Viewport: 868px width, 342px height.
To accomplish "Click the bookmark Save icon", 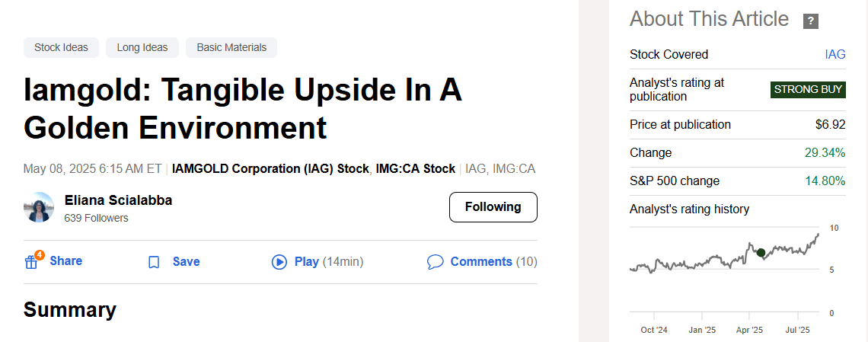I will 154,262.
